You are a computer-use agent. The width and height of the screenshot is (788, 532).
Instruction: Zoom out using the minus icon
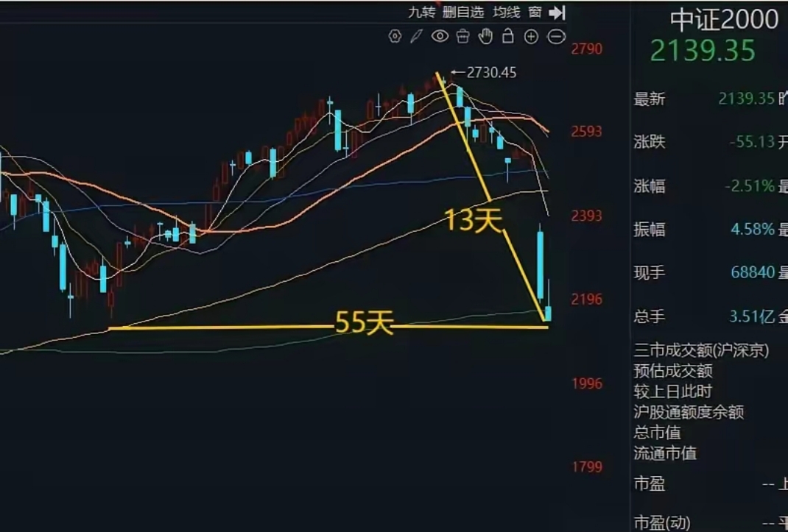coord(555,35)
